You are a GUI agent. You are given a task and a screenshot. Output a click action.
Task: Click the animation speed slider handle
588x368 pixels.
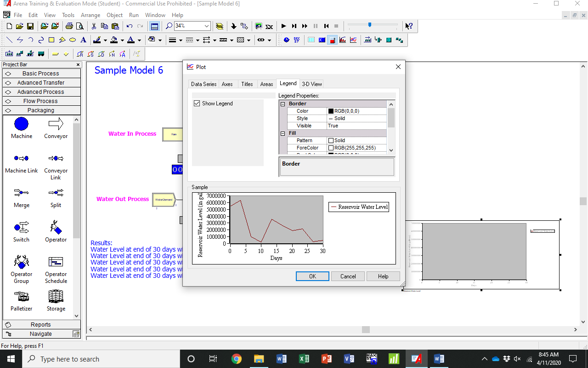pyautogui.click(x=370, y=25)
